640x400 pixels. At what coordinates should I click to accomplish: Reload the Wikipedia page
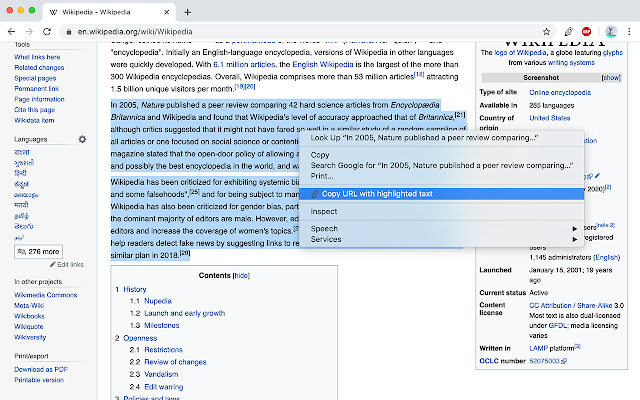point(47,31)
